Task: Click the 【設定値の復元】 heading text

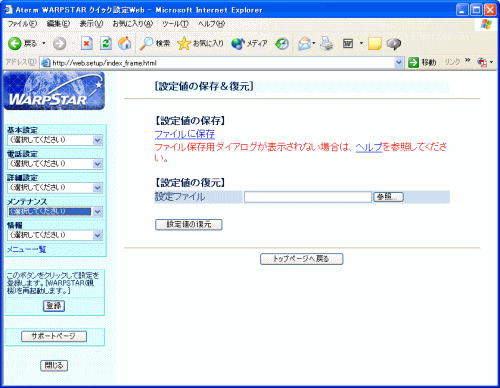Action: pyautogui.click(x=190, y=183)
